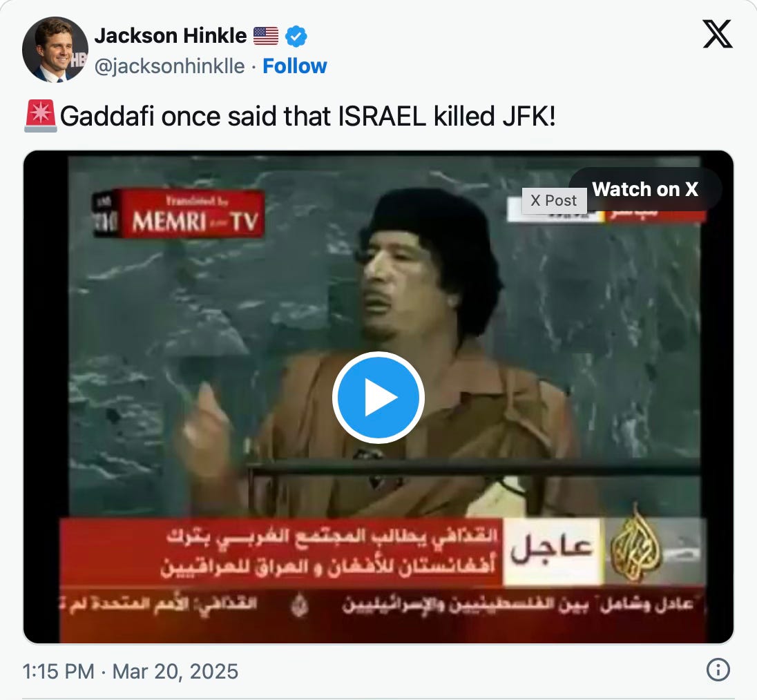This screenshot has height=700, width=757.
Task: Open the 1:15 PM · Mar 20, 2025 timestamp
Action: [x=131, y=671]
